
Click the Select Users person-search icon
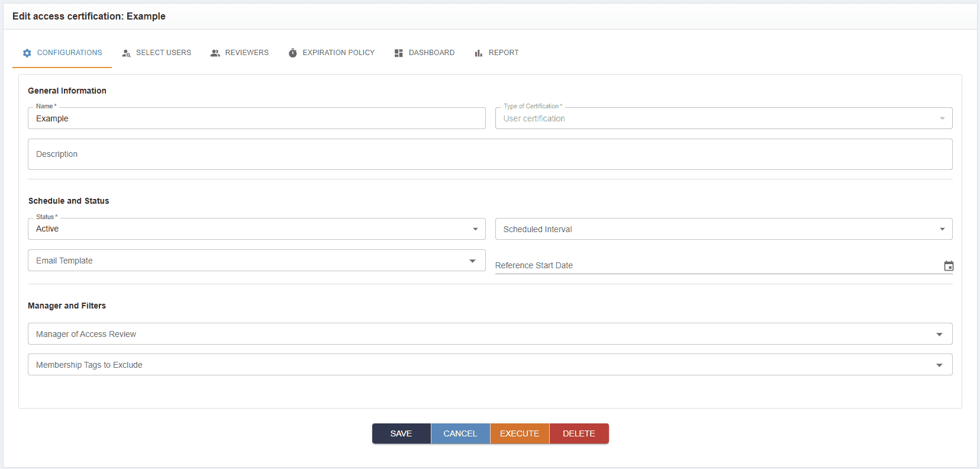pyautogui.click(x=126, y=53)
